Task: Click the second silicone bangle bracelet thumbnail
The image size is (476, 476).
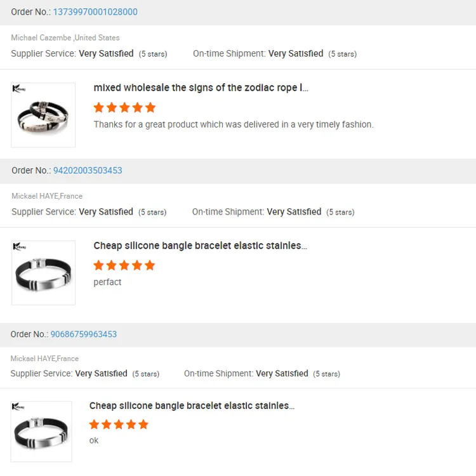Action: pos(43,273)
